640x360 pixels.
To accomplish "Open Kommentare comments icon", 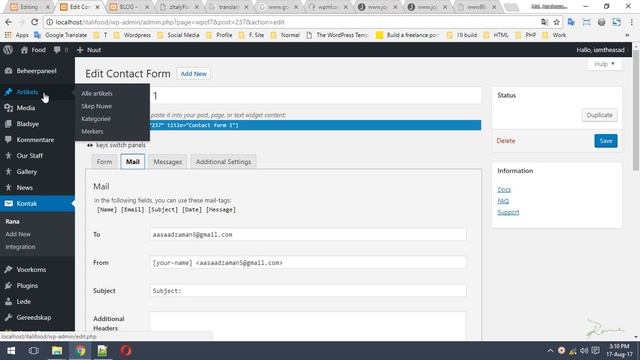I will [x=8, y=140].
